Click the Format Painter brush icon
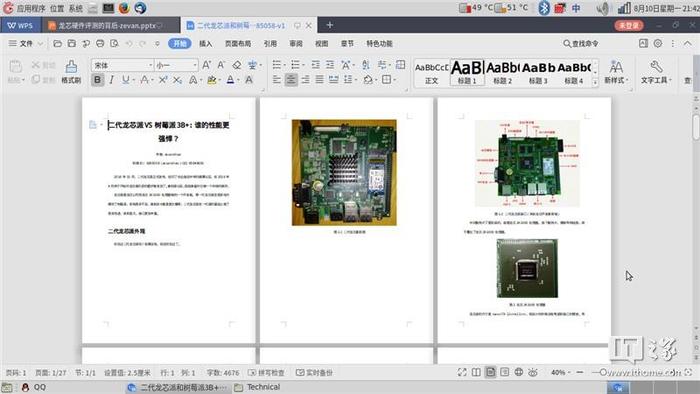The width and height of the screenshot is (700, 394). pos(71,72)
